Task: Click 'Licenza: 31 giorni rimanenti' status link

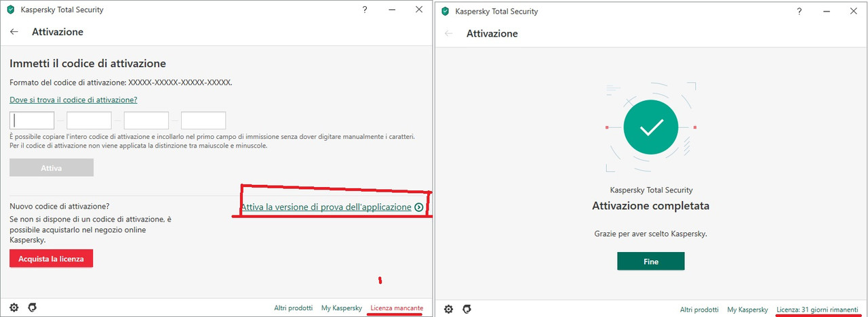Action: pyautogui.click(x=817, y=310)
